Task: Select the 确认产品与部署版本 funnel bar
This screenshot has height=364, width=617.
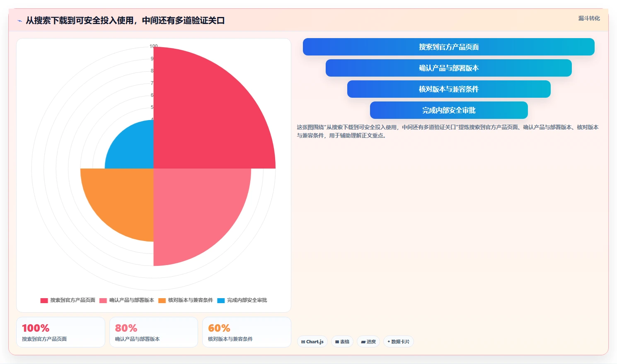Action: pos(448,68)
